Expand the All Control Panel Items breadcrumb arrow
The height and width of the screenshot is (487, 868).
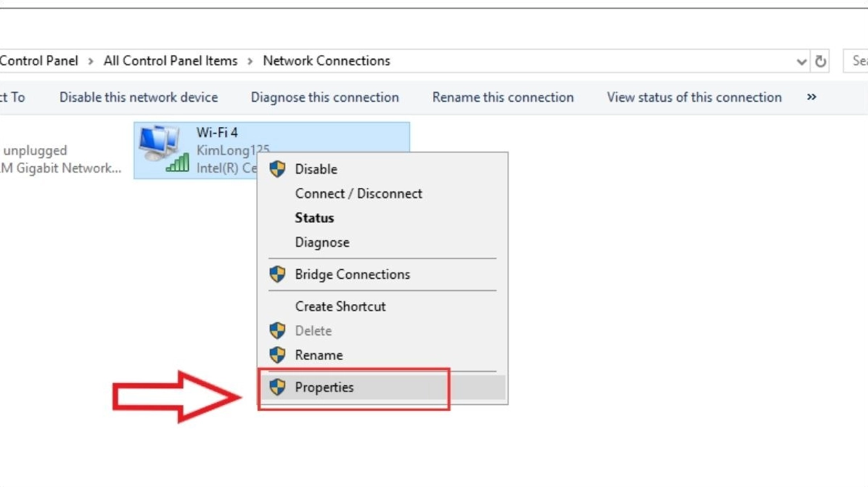[x=250, y=61]
